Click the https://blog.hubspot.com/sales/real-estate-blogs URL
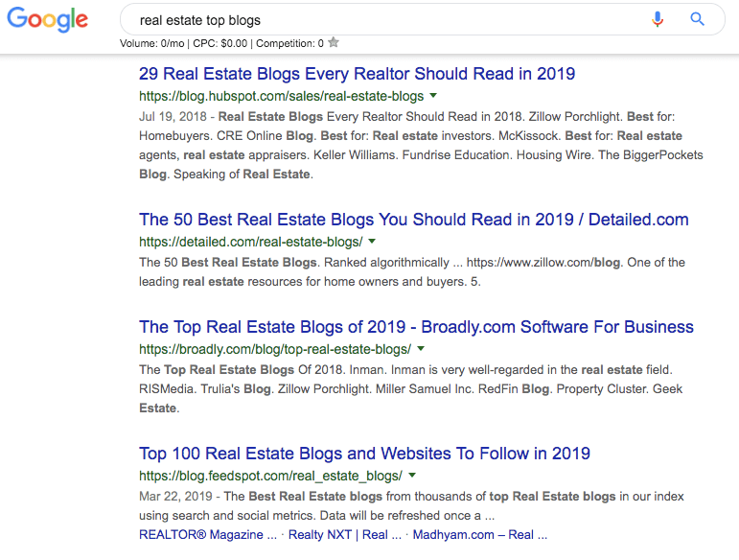The image size is (739, 560). [282, 96]
